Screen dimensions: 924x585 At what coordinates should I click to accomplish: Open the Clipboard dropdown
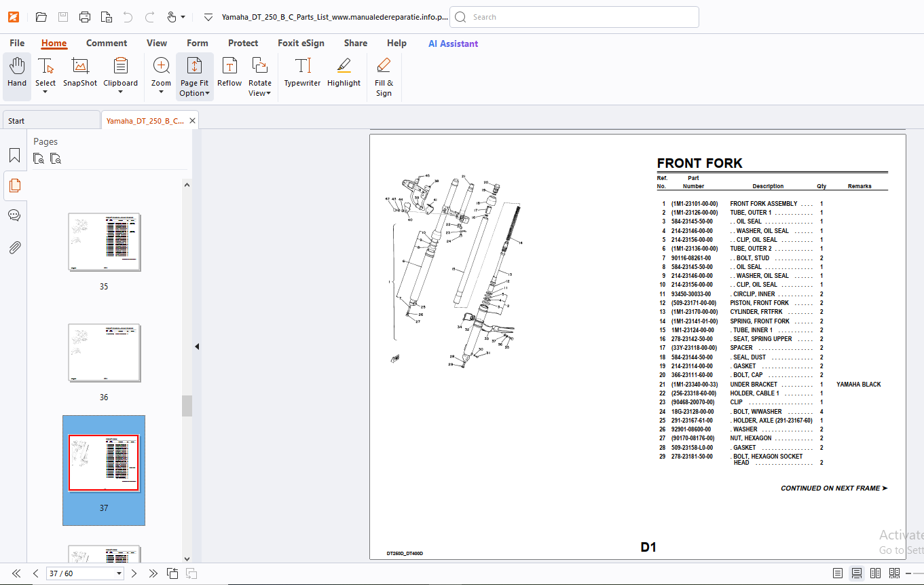point(120,92)
